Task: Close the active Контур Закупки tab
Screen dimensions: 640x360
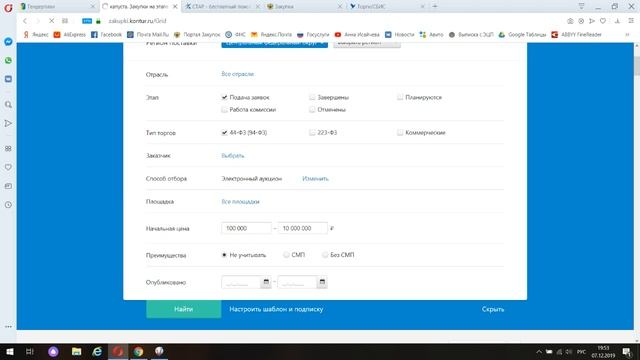Action: [x=175, y=7]
